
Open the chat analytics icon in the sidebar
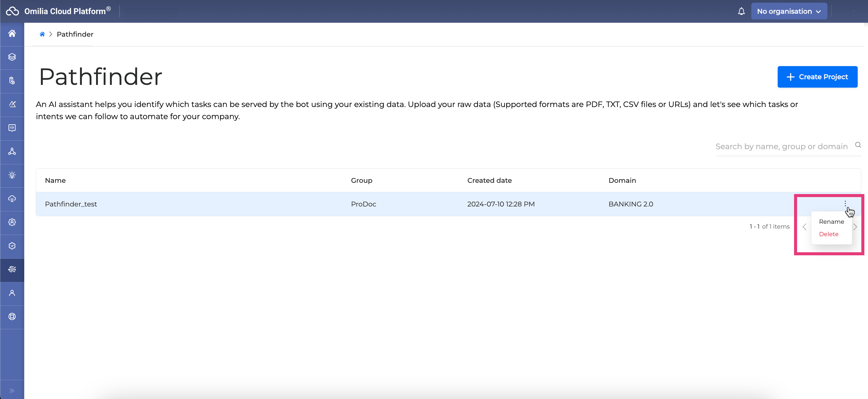click(12, 128)
